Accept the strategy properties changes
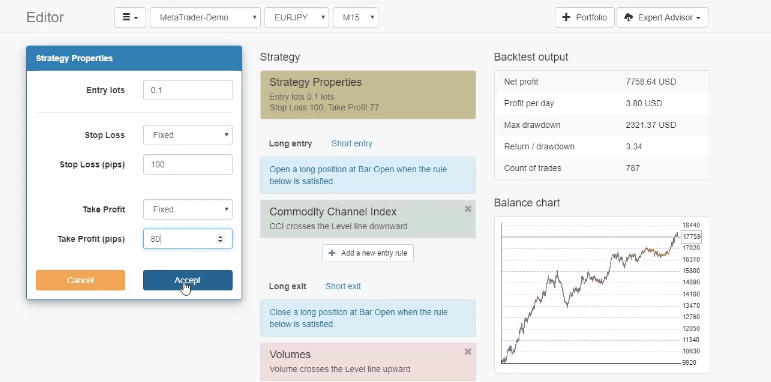Image resolution: width=771 pixels, height=382 pixels. click(x=188, y=280)
